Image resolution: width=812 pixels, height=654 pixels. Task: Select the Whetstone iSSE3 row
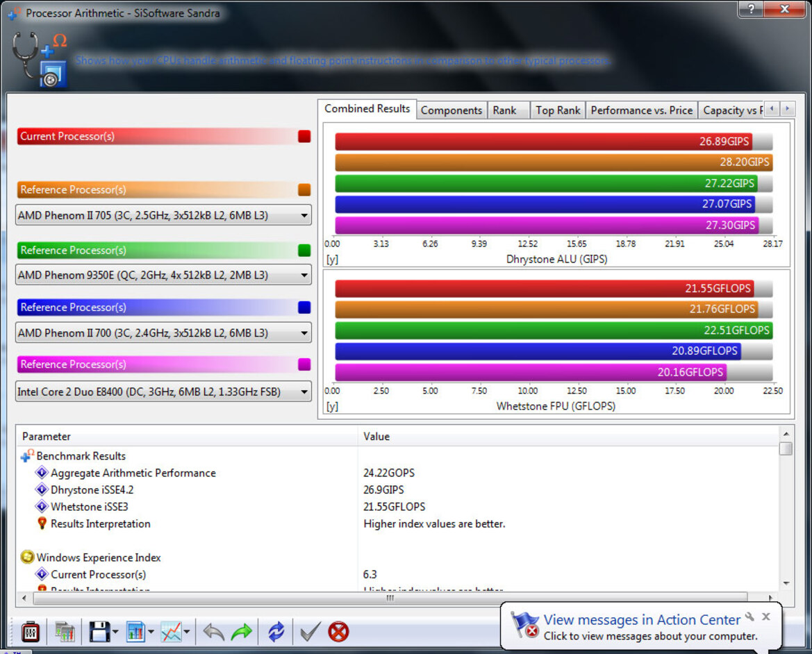pyautogui.click(x=398, y=506)
